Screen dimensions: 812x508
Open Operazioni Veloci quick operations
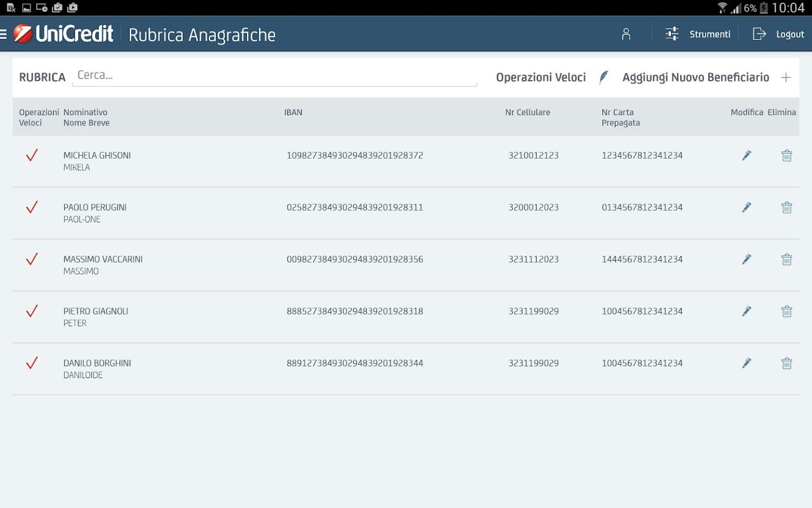[541, 77]
